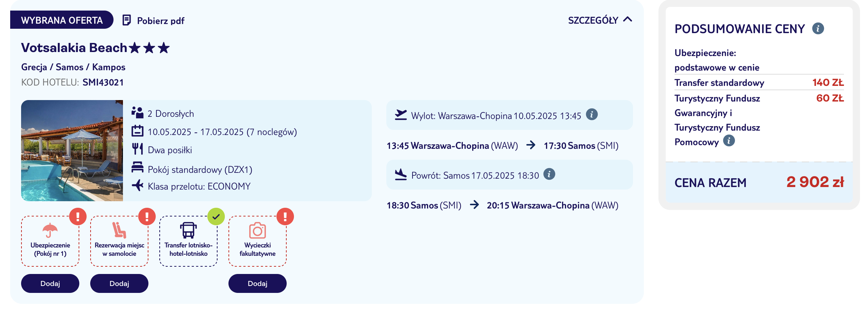The height and width of the screenshot is (310, 868).
Task: Show info for Powrót Samos return flight
Action: click(x=549, y=174)
